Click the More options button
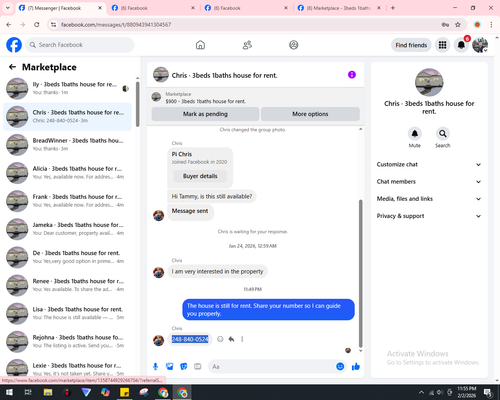 click(310, 114)
